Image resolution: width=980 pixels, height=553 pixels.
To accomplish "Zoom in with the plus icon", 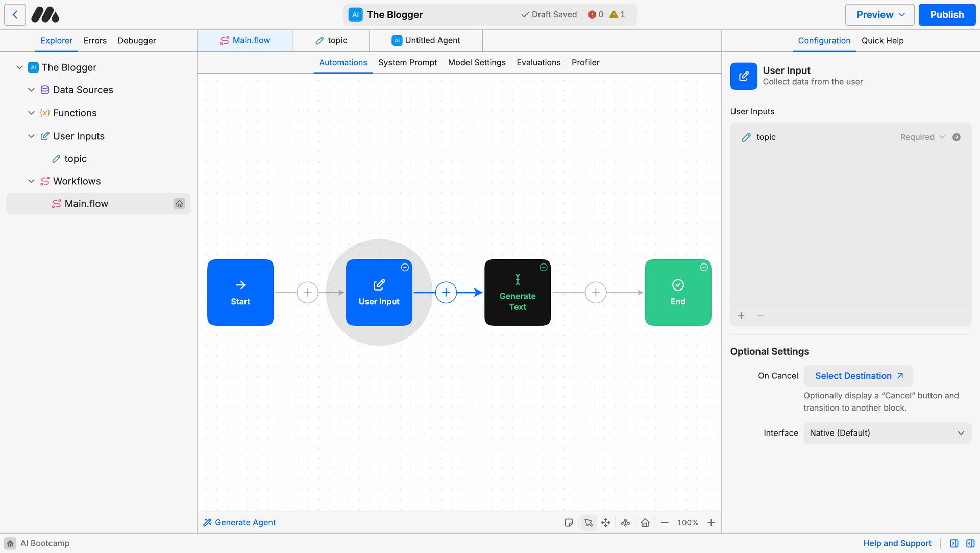I will click(711, 523).
